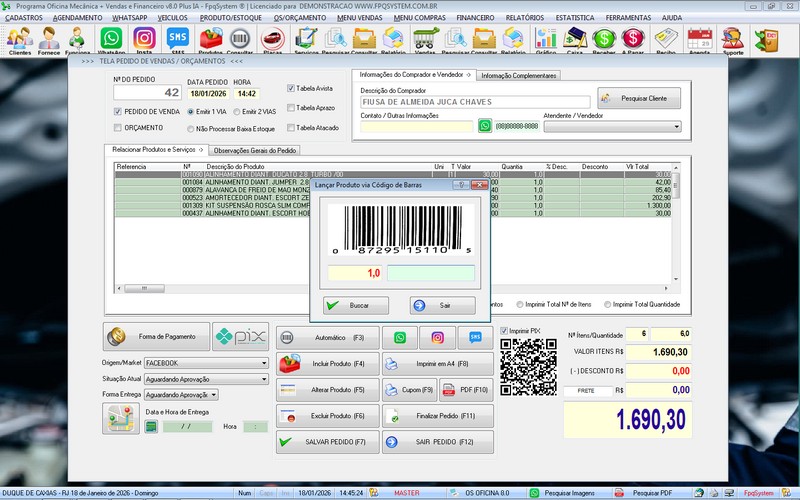Screen dimensions: 800x500
Task: Click the WhatsApp icon in the top toolbar
Action: coord(111,40)
